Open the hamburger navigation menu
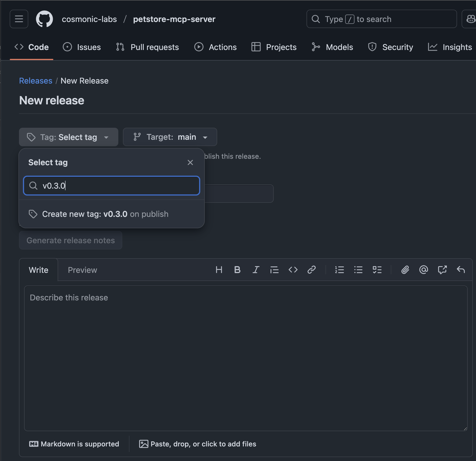The width and height of the screenshot is (476, 461). pos(19,19)
